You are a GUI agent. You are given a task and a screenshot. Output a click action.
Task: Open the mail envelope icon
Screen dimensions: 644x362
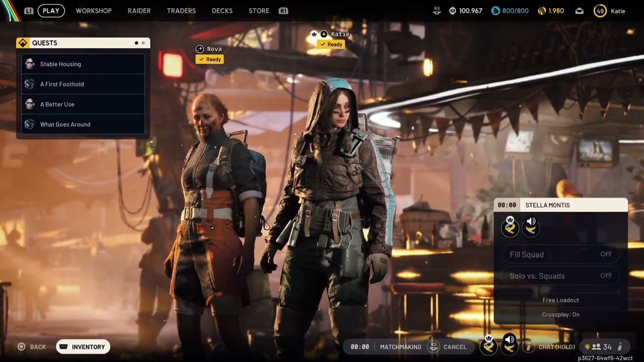pos(580,11)
